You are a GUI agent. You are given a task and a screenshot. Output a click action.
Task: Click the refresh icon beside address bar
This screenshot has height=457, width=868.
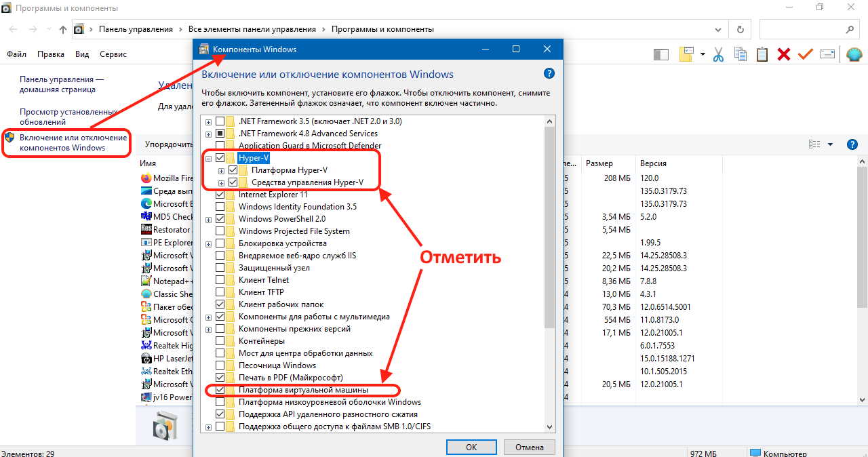[740, 29]
